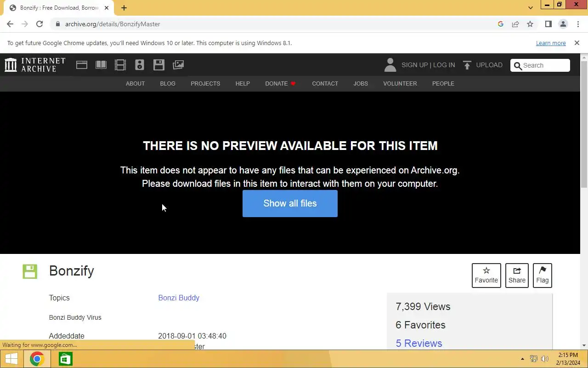Open the PROJECTS menu item
The image size is (588, 368).
click(x=205, y=83)
